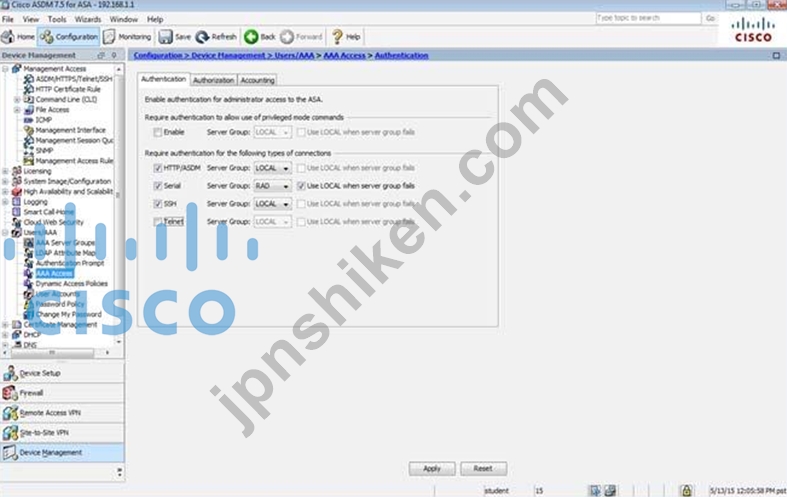This screenshot has height=497, width=787.
Task: Expand the Licensing tree node
Action: tap(6, 171)
